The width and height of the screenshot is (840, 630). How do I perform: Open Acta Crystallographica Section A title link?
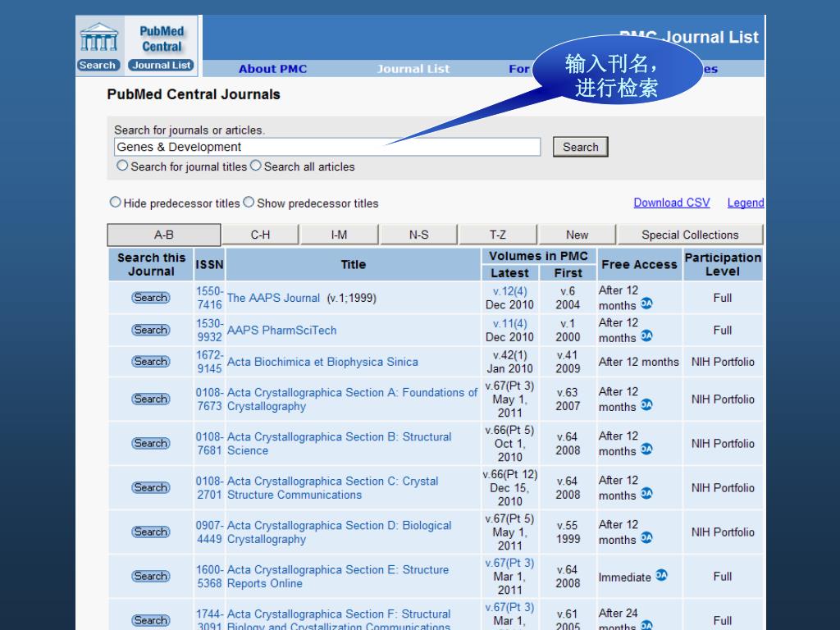pos(352,399)
